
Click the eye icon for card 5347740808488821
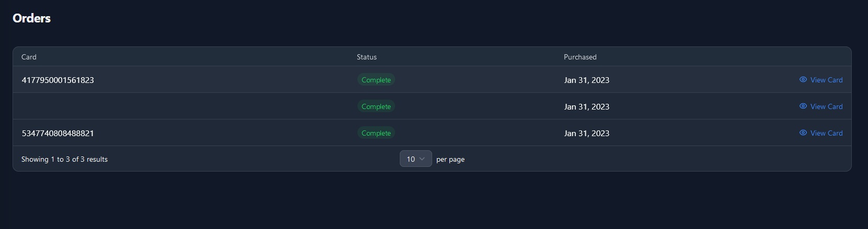coord(803,133)
